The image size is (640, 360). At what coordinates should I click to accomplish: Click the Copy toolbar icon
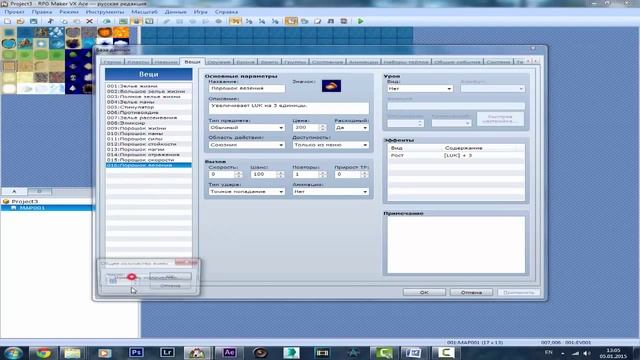tap(64, 21)
